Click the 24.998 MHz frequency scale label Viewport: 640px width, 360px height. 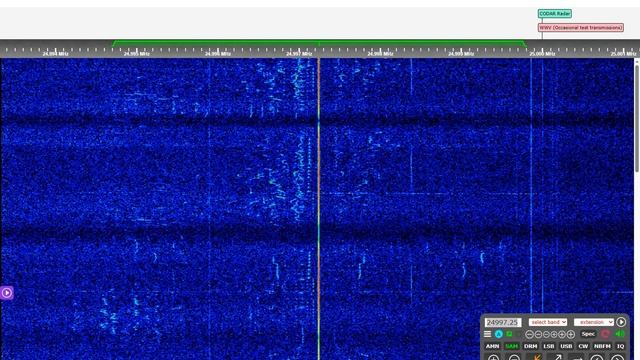click(x=380, y=54)
